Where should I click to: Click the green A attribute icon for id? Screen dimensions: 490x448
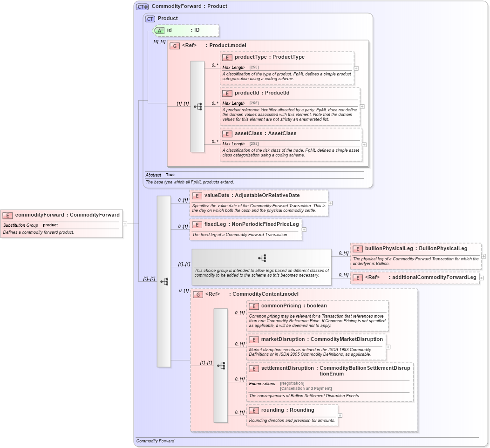tap(159, 30)
